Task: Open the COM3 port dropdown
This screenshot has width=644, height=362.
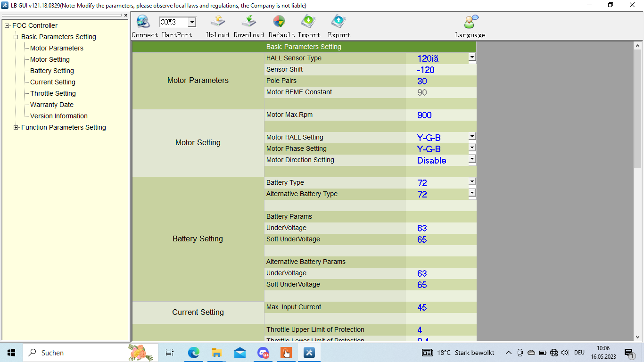Action: pyautogui.click(x=192, y=22)
